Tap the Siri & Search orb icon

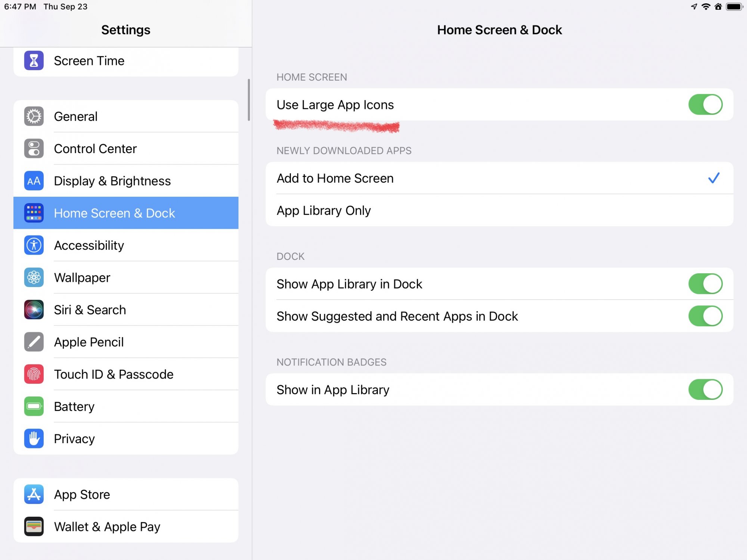[x=34, y=309]
